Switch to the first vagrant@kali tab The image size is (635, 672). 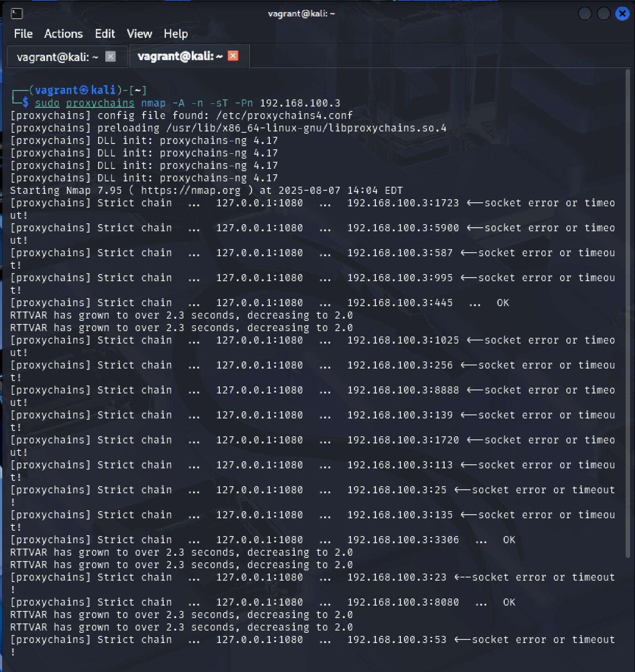[x=57, y=57]
